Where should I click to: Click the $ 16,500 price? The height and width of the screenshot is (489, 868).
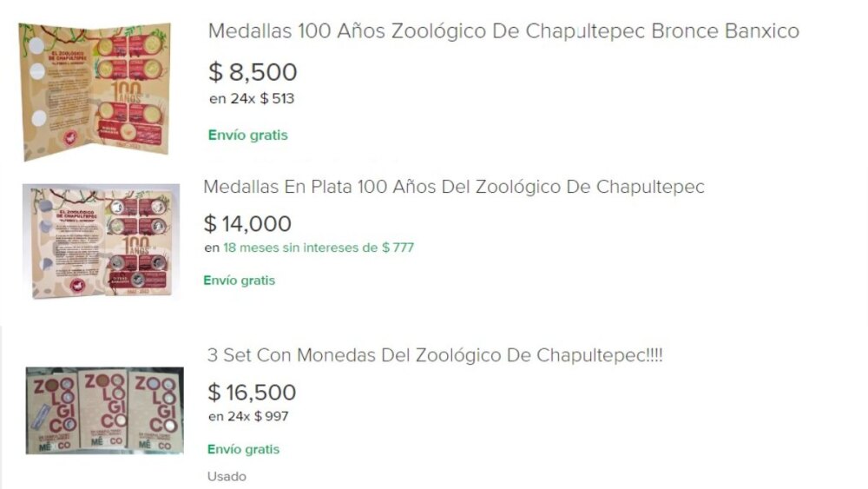[252, 393]
